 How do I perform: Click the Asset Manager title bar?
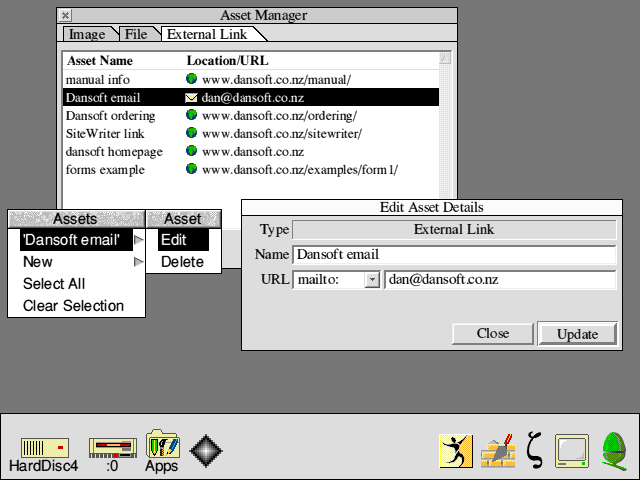[x=264, y=16]
